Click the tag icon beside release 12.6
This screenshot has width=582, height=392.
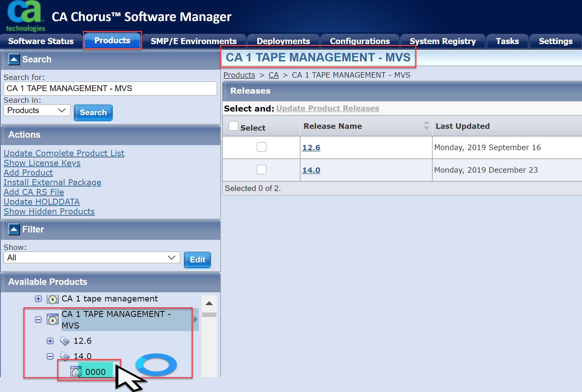point(65,341)
